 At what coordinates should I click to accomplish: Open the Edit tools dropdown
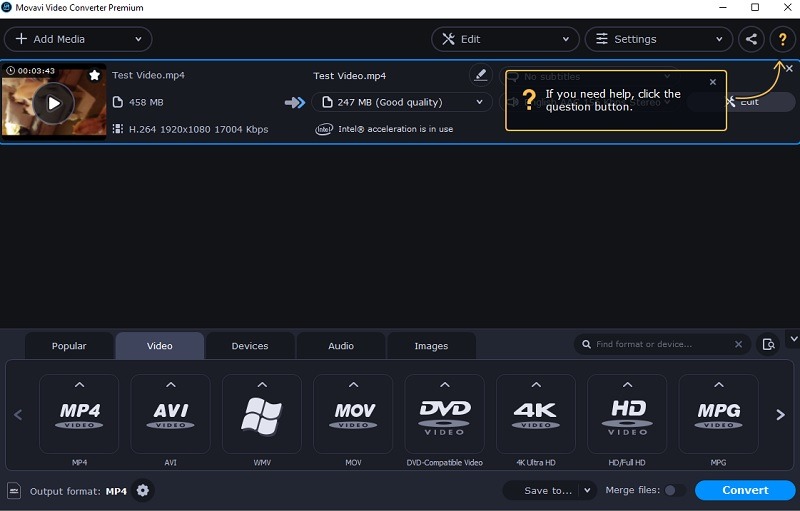click(x=505, y=39)
